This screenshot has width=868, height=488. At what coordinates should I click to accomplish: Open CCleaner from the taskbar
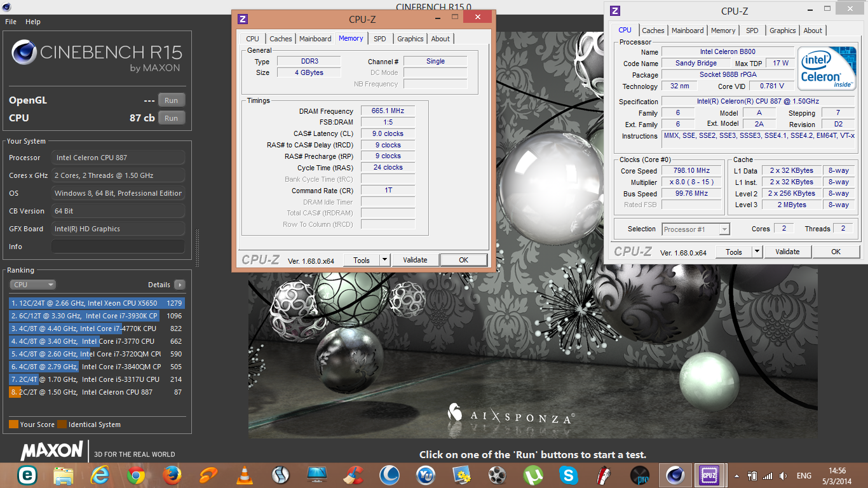coord(353,475)
